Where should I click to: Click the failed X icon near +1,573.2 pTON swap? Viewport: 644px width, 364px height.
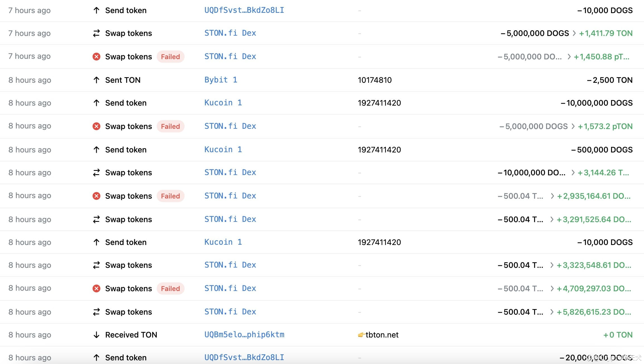pyautogui.click(x=96, y=126)
